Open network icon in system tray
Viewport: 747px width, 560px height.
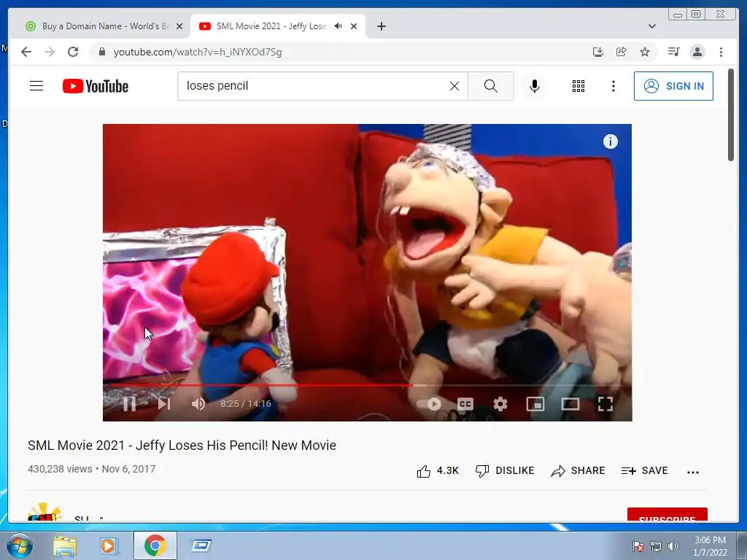(656, 546)
